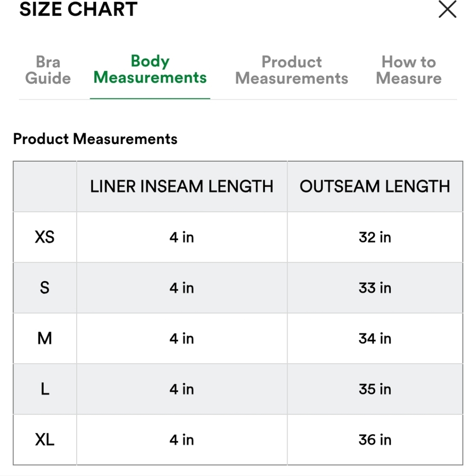Click the Liner Inseam Length column header
The width and height of the screenshot is (476, 476).
182,186
